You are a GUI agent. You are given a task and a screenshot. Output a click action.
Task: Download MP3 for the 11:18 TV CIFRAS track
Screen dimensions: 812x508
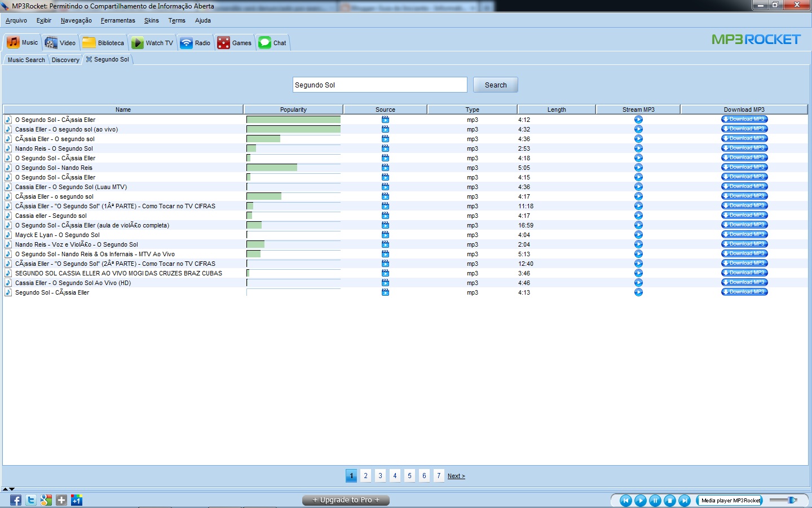pyautogui.click(x=744, y=205)
